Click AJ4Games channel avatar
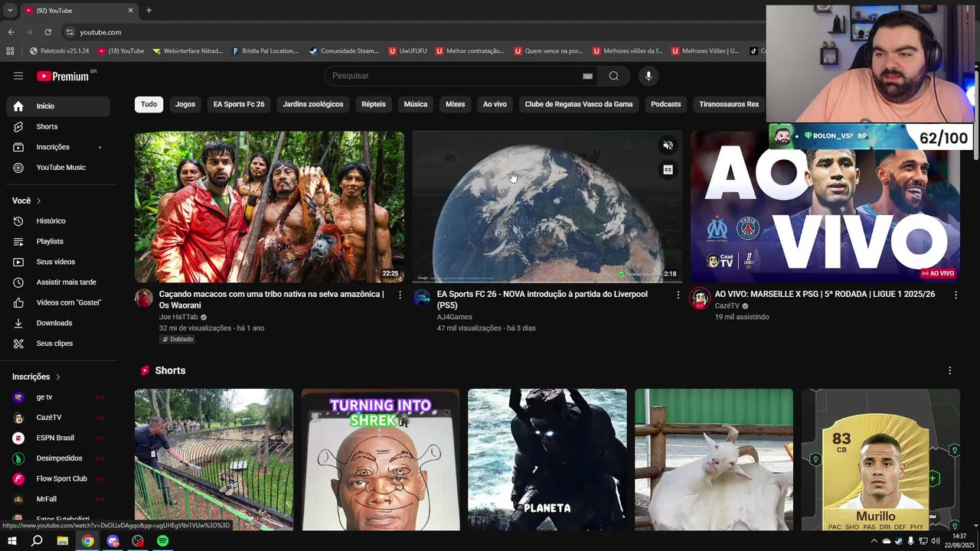The width and height of the screenshot is (980, 551). pos(422,298)
